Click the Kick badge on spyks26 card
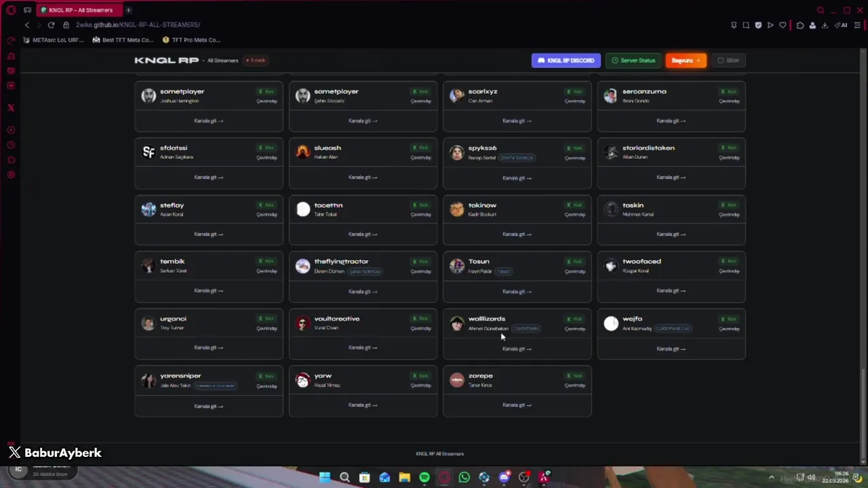 click(575, 148)
